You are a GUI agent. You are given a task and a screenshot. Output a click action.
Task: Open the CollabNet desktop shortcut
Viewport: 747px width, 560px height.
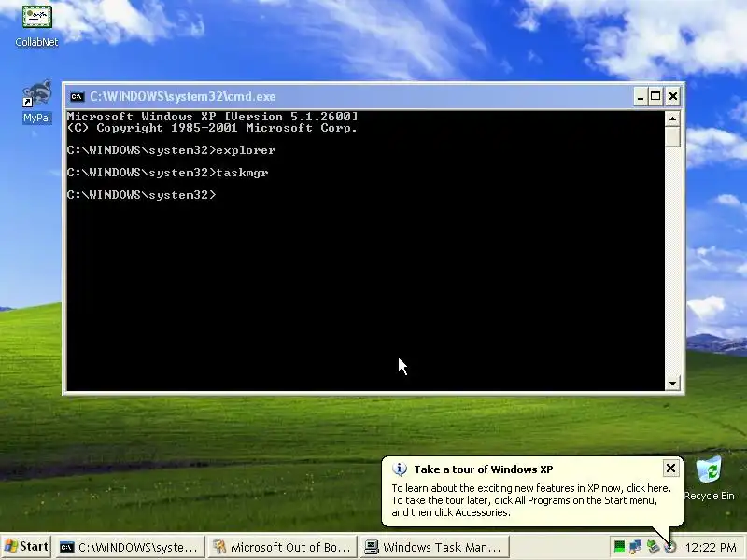pyautogui.click(x=36, y=25)
